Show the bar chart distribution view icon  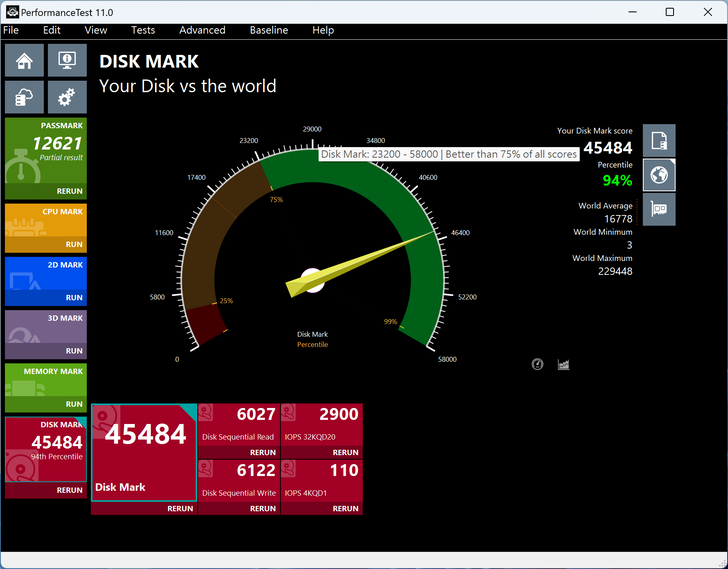click(563, 365)
